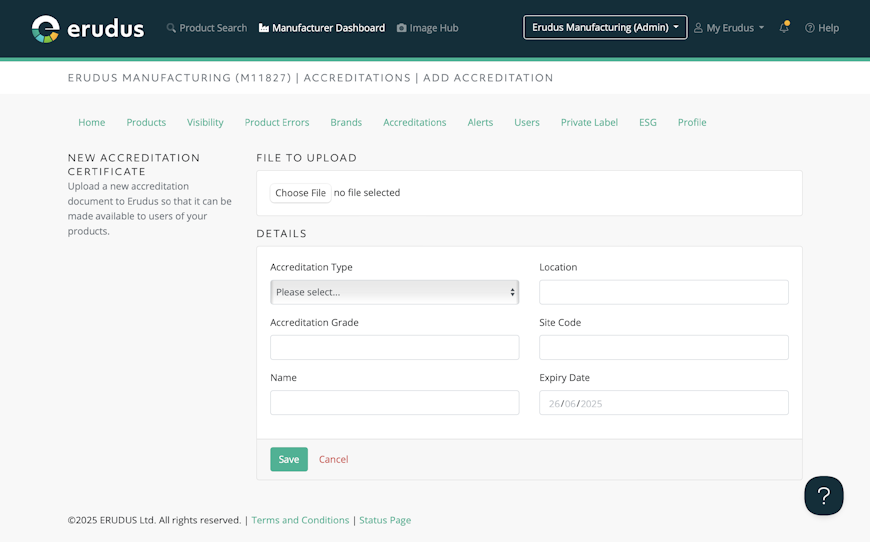
Task: Click the Manufacturer Dashboard factory icon
Action: point(264,28)
